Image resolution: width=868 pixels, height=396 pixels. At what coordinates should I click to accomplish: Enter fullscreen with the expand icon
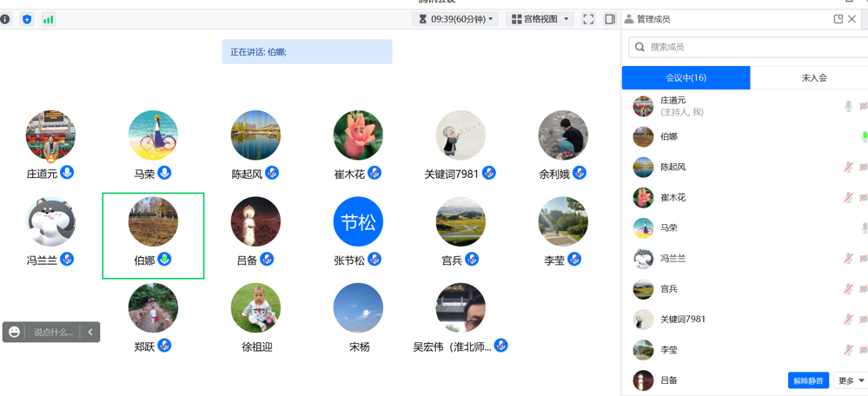pyautogui.click(x=588, y=19)
